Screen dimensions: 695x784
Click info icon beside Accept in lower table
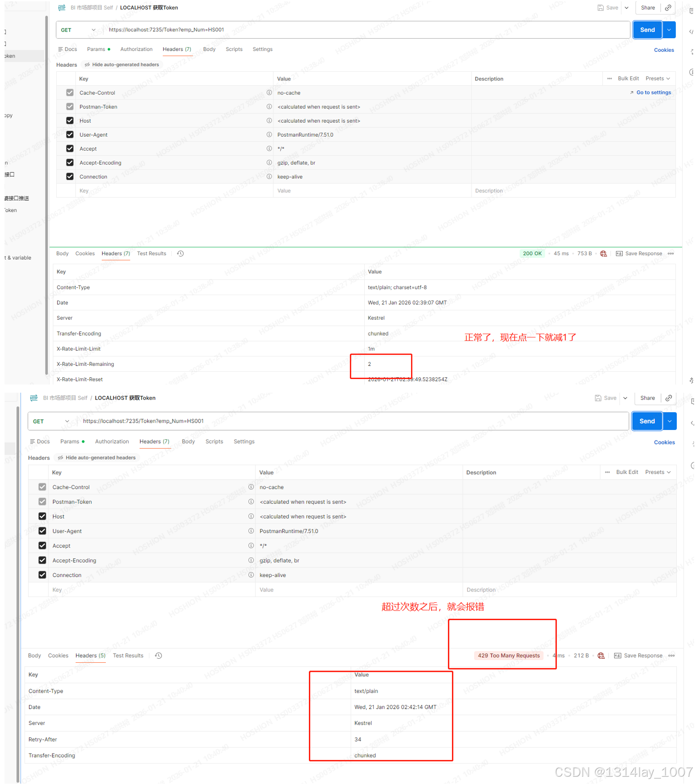[x=251, y=545]
